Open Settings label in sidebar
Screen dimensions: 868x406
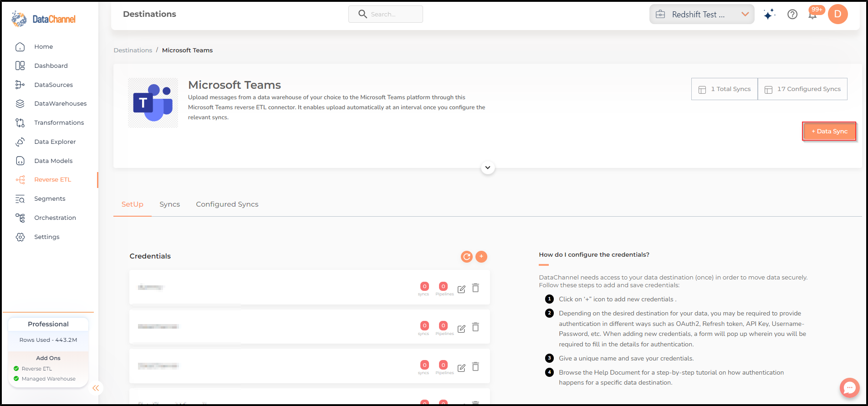[46, 237]
